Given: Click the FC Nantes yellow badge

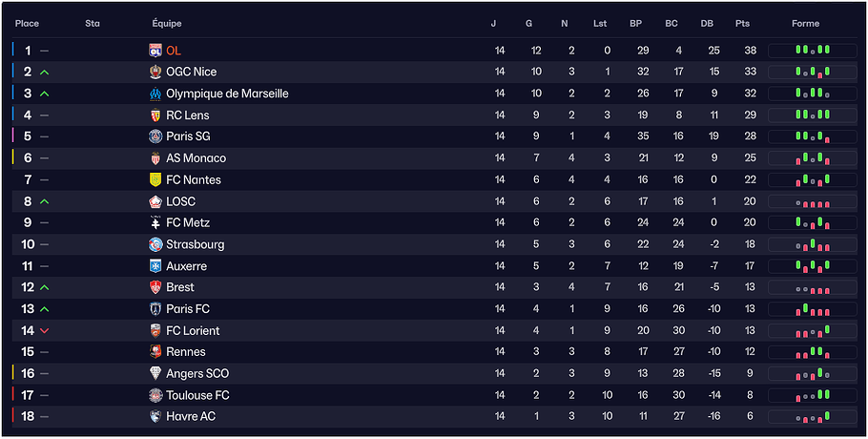Looking at the screenshot, I should tap(155, 179).
